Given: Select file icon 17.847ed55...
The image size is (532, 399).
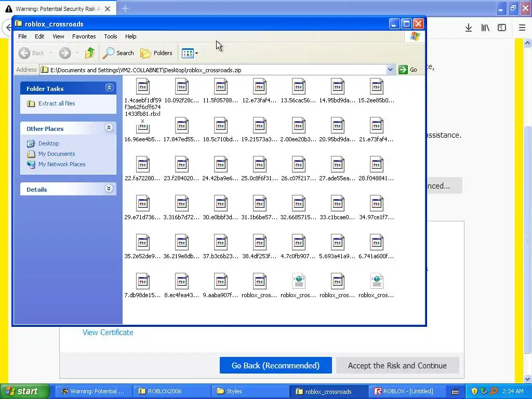Looking at the screenshot, I should 182,126.
